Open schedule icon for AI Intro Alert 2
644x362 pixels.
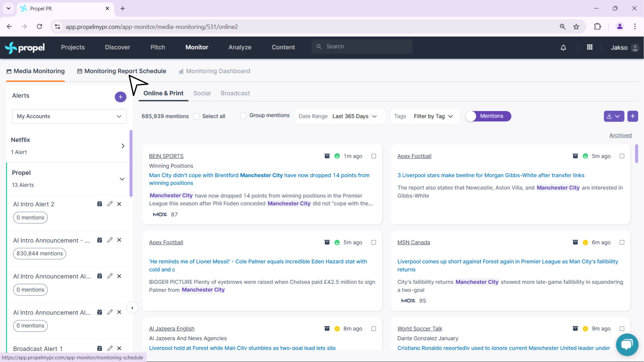pyautogui.click(x=100, y=204)
